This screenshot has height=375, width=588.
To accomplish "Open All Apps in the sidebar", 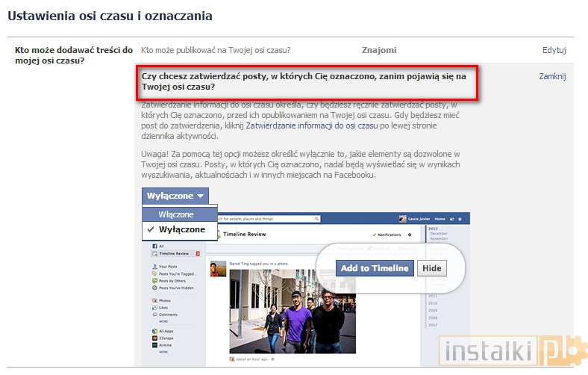I will [163, 331].
